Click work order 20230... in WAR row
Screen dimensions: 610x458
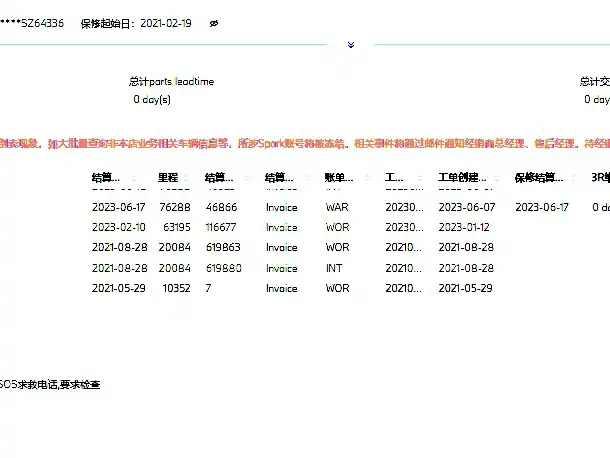404,207
